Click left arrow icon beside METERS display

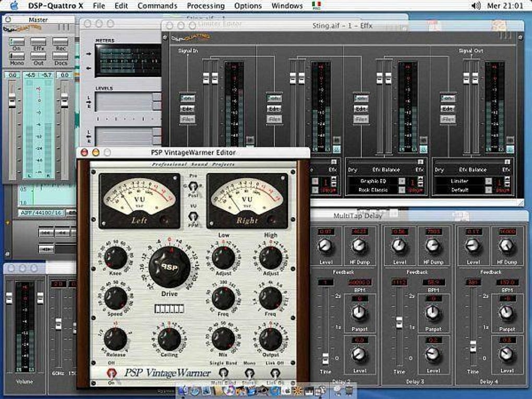89,68
